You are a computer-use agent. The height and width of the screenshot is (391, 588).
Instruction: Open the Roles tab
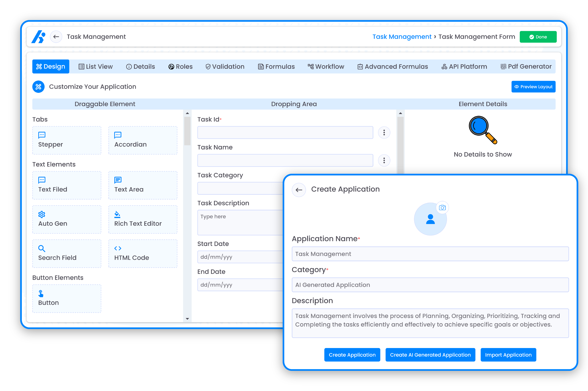181,67
